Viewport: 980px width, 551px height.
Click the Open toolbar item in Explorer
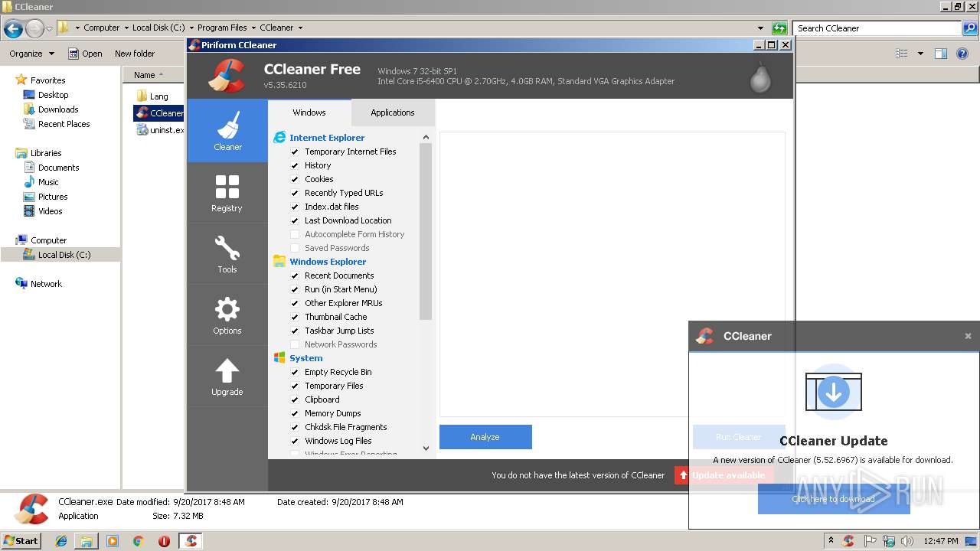[85, 54]
